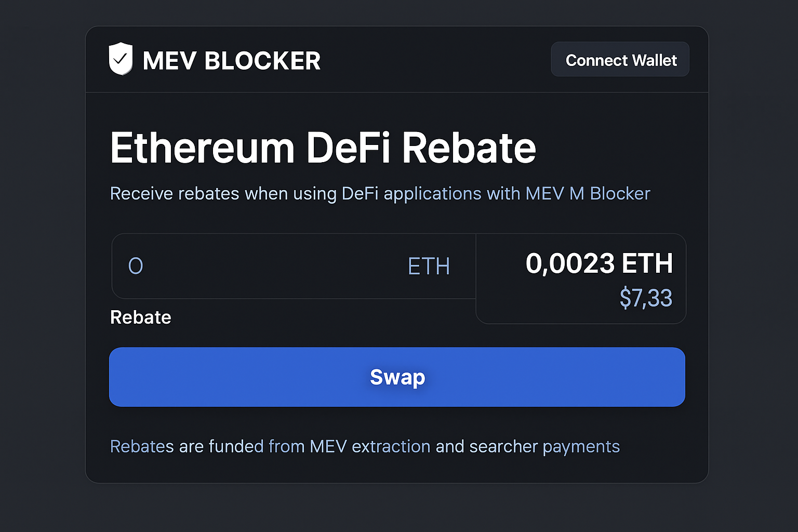Viewport: 798px width, 532px height.
Task: Click the Rebate label below input
Action: pos(140,317)
